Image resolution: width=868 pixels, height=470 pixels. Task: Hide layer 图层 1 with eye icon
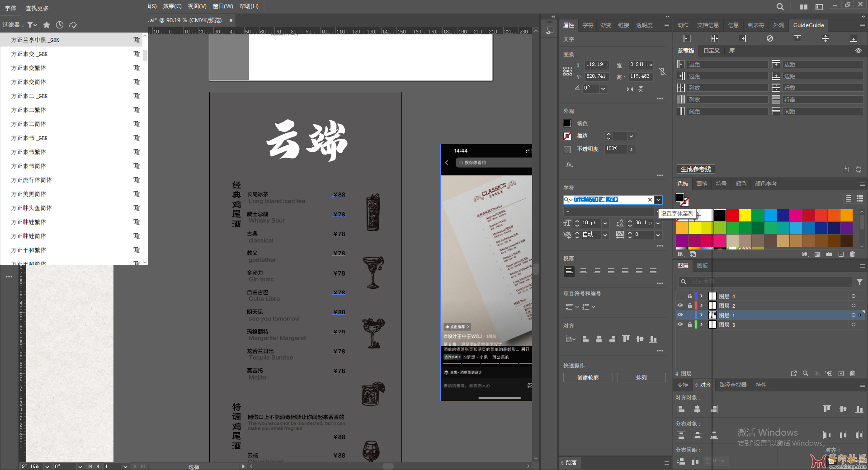click(680, 315)
